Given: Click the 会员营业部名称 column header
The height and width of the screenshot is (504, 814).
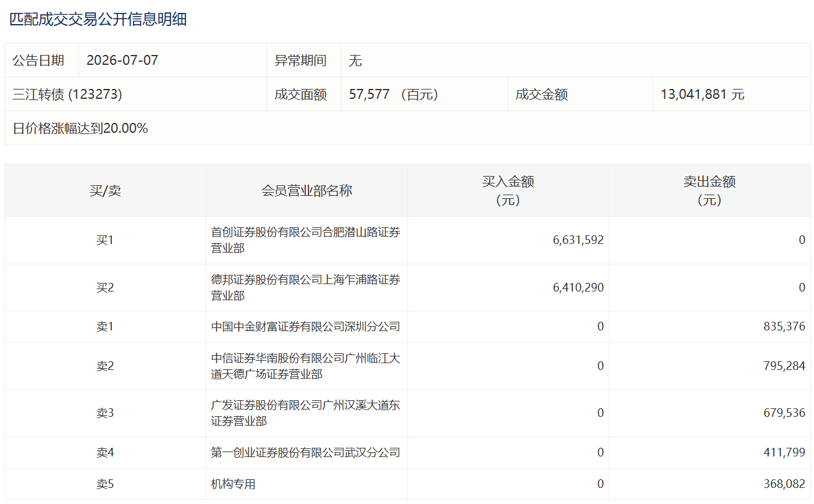Looking at the screenshot, I should pyautogui.click(x=307, y=190).
